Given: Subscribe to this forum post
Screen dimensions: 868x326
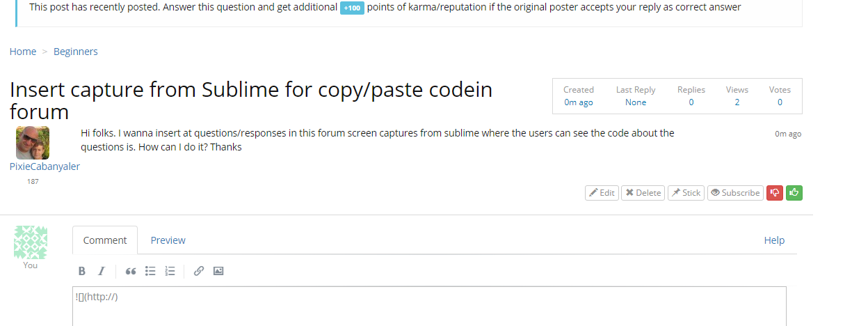Looking at the screenshot, I should click(735, 193).
